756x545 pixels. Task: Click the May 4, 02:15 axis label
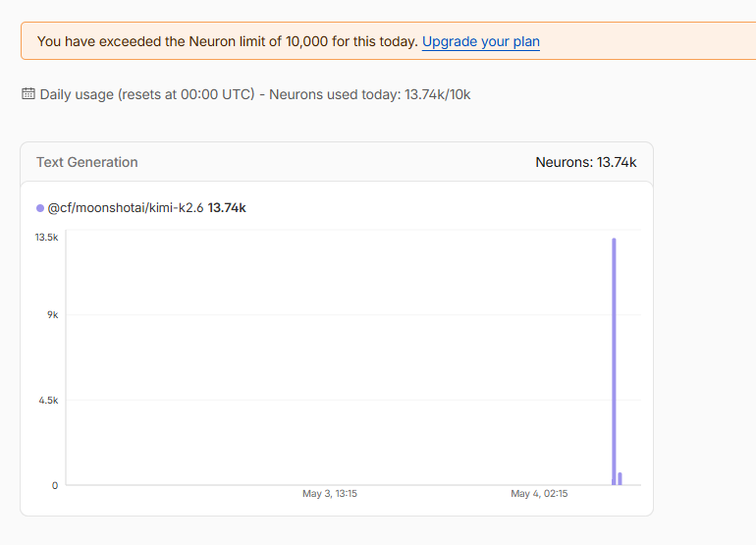539,493
